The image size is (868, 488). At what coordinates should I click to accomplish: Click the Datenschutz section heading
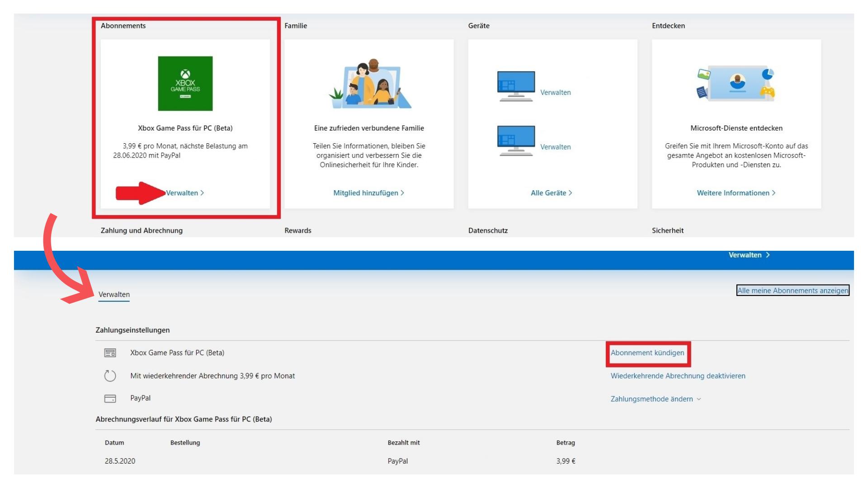[488, 230]
